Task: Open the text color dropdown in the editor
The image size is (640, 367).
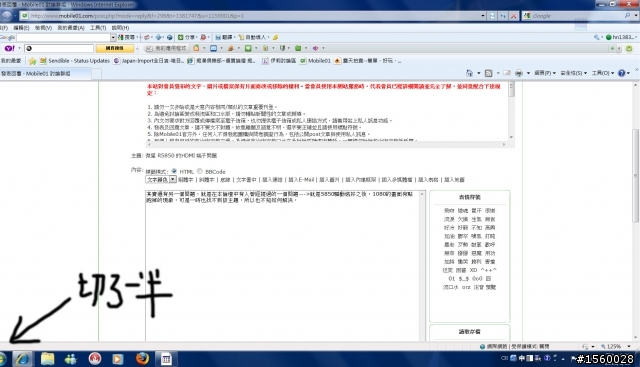Action: tap(161, 179)
